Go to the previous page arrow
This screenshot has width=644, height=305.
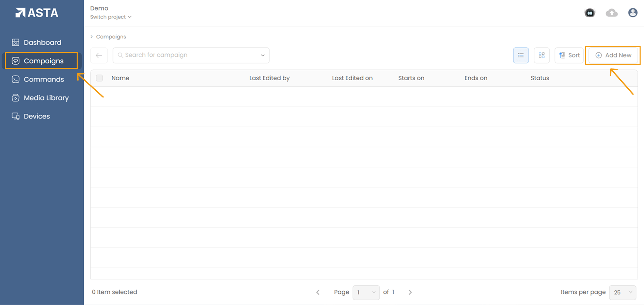(x=318, y=292)
